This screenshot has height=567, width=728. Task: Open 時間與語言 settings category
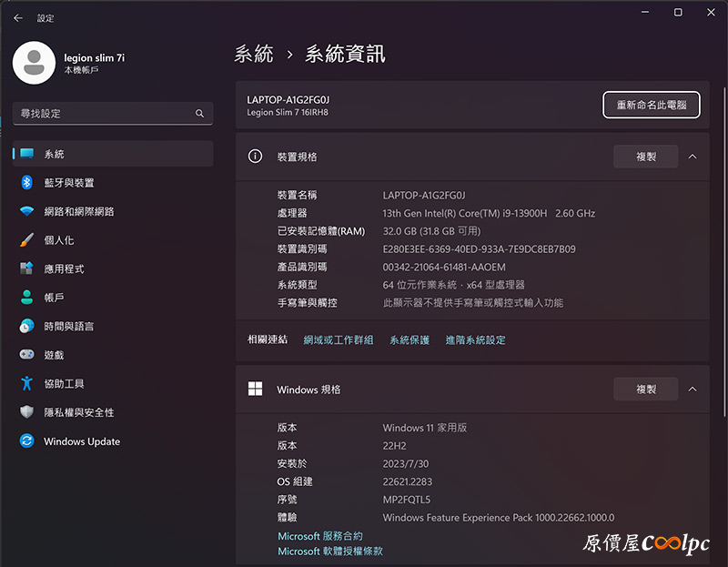click(113, 326)
